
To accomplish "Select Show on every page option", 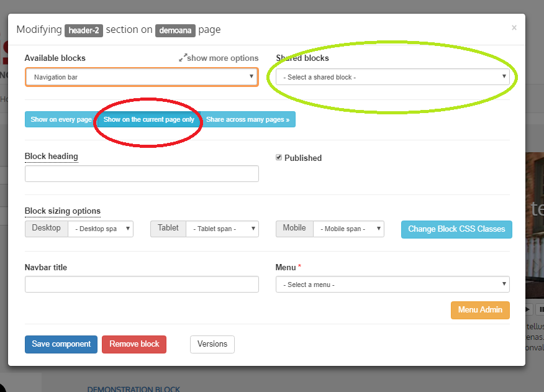I will pos(61,119).
